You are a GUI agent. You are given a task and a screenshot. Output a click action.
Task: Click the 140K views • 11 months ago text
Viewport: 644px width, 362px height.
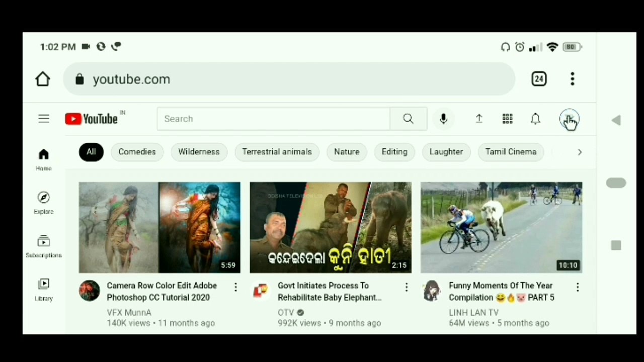pyautogui.click(x=161, y=323)
